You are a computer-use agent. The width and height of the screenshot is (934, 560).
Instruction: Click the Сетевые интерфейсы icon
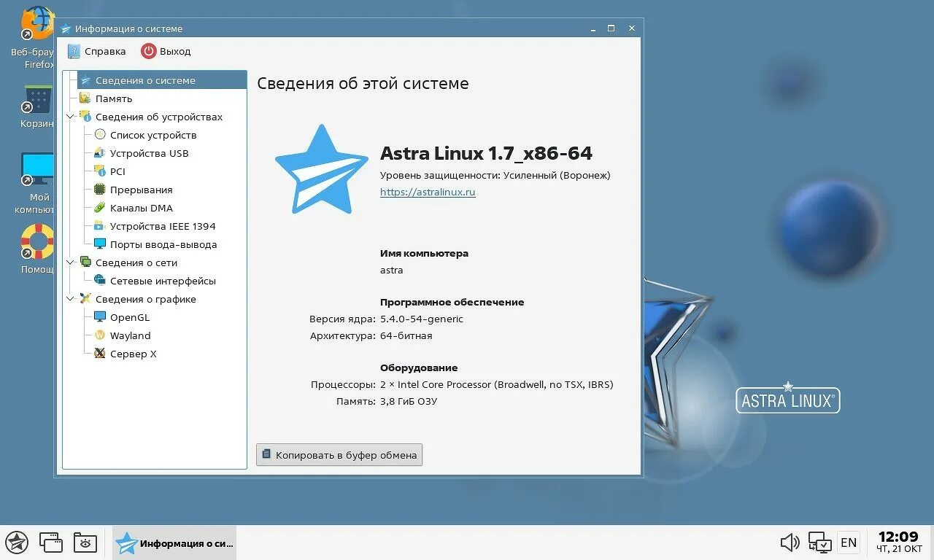click(100, 281)
